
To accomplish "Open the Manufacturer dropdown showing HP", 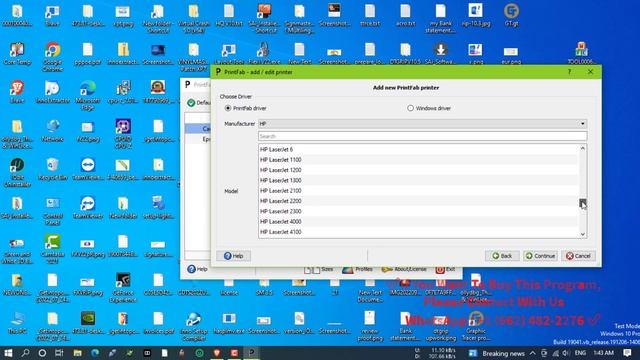I will click(x=422, y=124).
